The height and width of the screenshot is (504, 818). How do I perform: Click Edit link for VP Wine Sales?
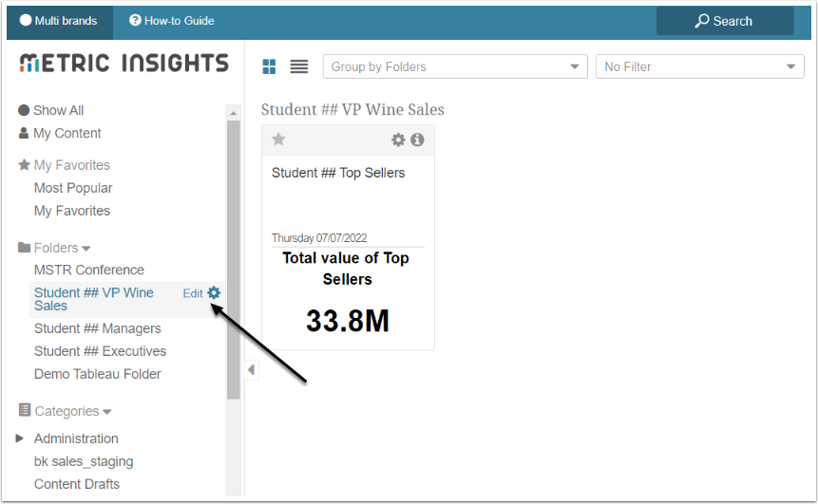[192, 293]
